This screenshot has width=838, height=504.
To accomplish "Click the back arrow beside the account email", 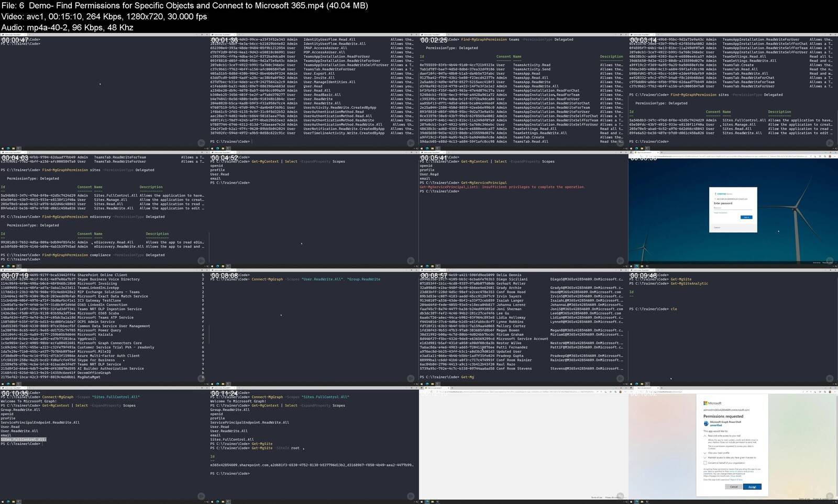I will 715,199.
